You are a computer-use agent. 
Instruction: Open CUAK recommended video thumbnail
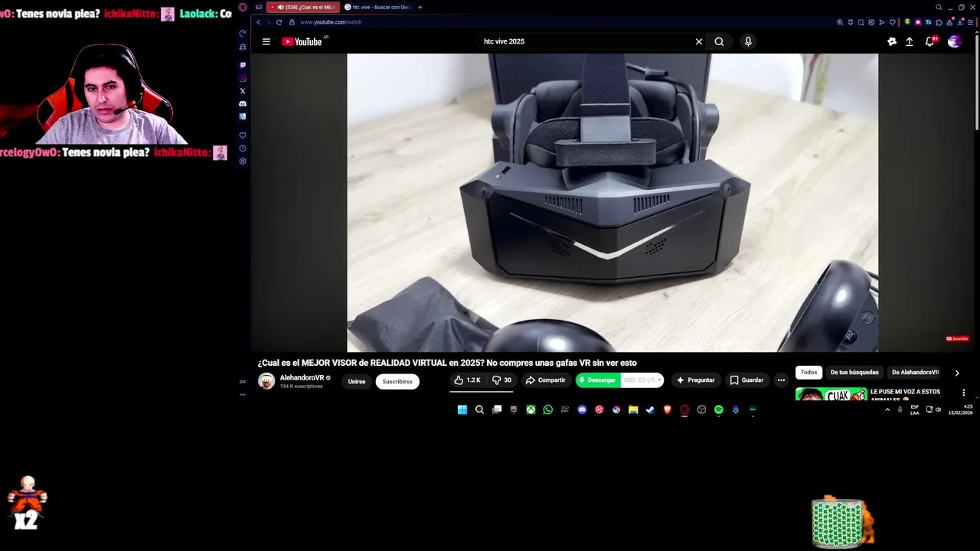click(x=831, y=394)
